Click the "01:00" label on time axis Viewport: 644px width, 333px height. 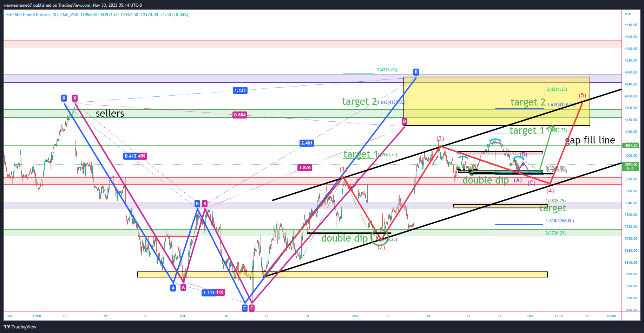tap(611, 316)
